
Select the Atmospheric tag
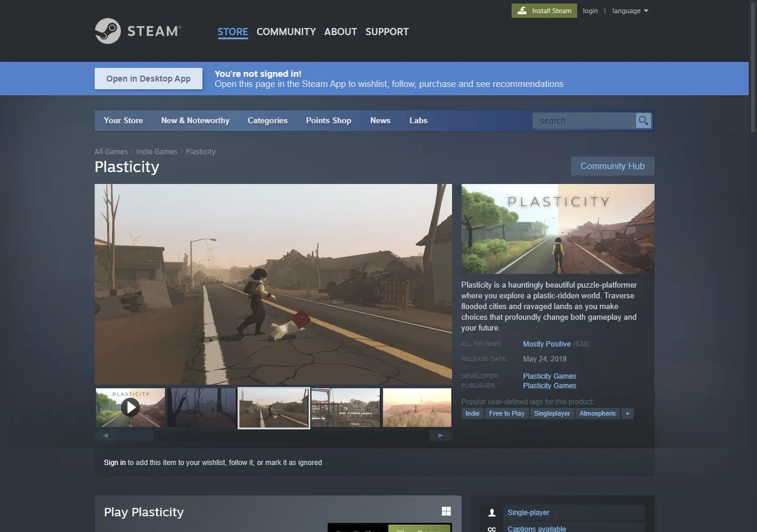coord(598,414)
